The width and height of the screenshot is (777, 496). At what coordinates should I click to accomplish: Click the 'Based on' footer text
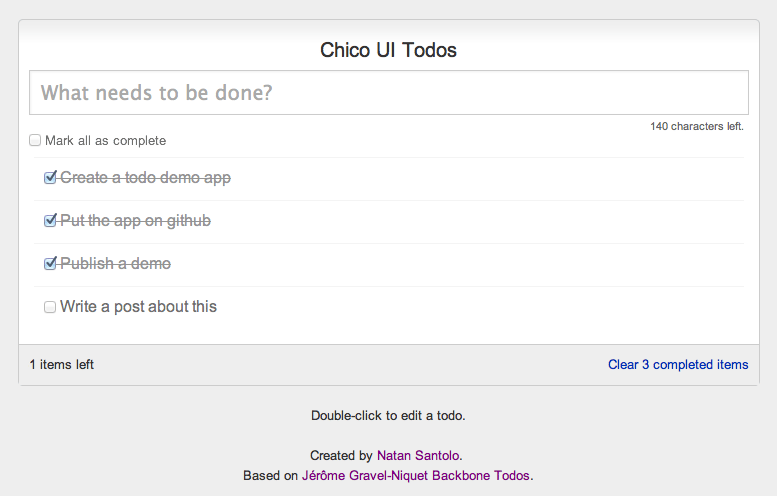271,476
